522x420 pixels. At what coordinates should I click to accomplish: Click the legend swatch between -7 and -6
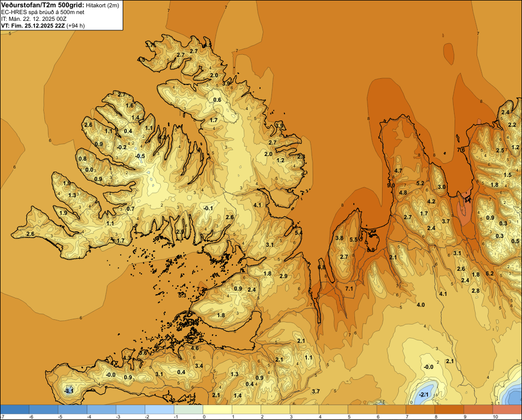click(15, 410)
